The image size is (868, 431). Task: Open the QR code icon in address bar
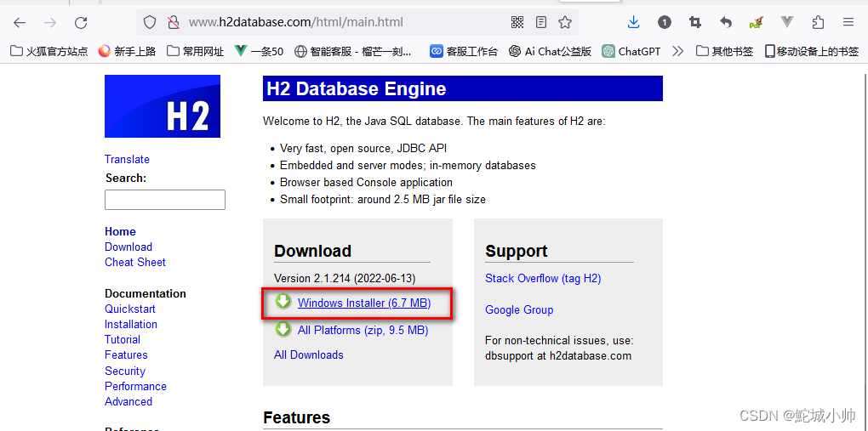coord(517,22)
